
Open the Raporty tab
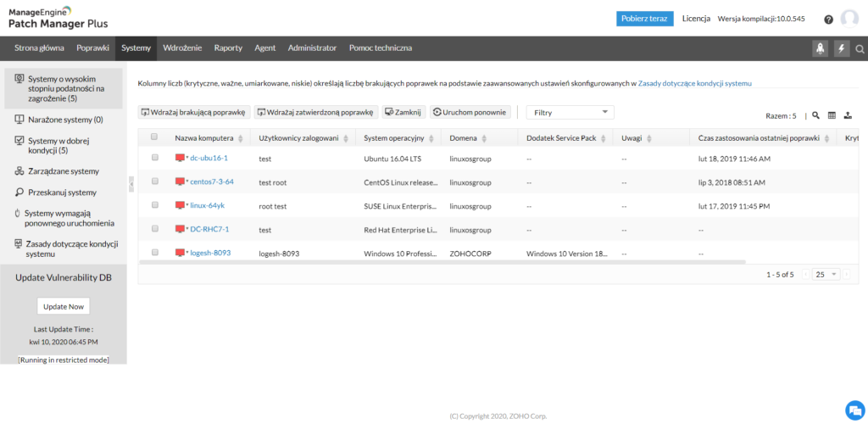tap(228, 48)
